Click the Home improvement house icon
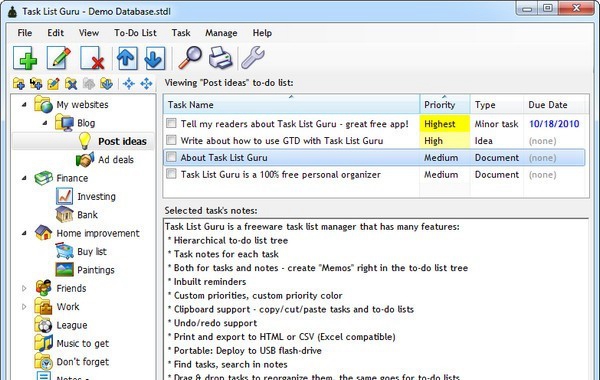This screenshot has width=600, height=380. (x=43, y=233)
